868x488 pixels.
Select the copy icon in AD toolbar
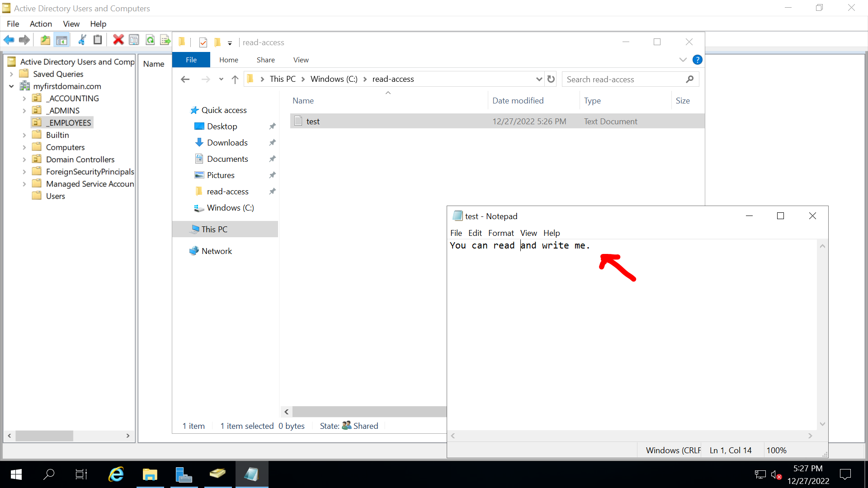tap(98, 40)
